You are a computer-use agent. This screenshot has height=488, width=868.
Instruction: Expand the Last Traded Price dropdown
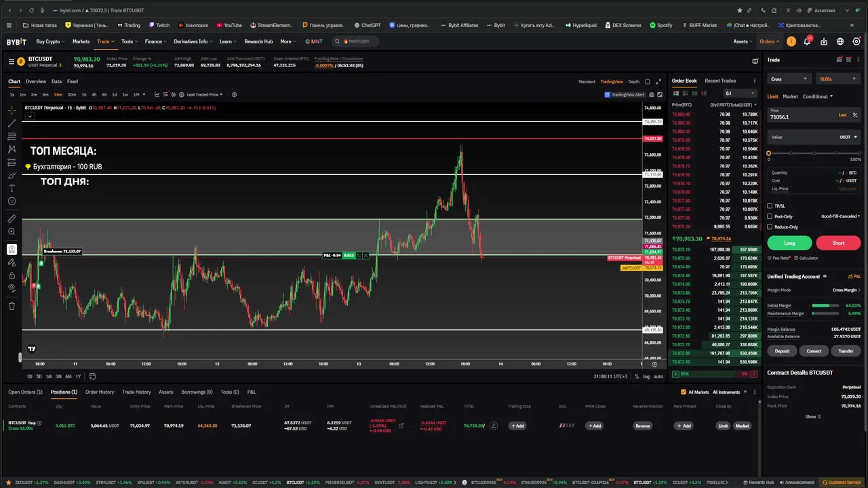pos(205,95)
